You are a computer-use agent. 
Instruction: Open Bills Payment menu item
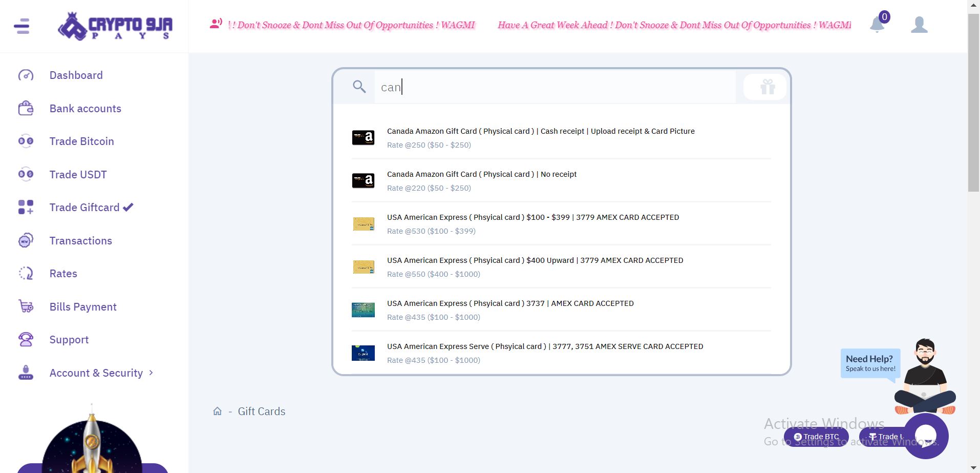coord(83,306)
